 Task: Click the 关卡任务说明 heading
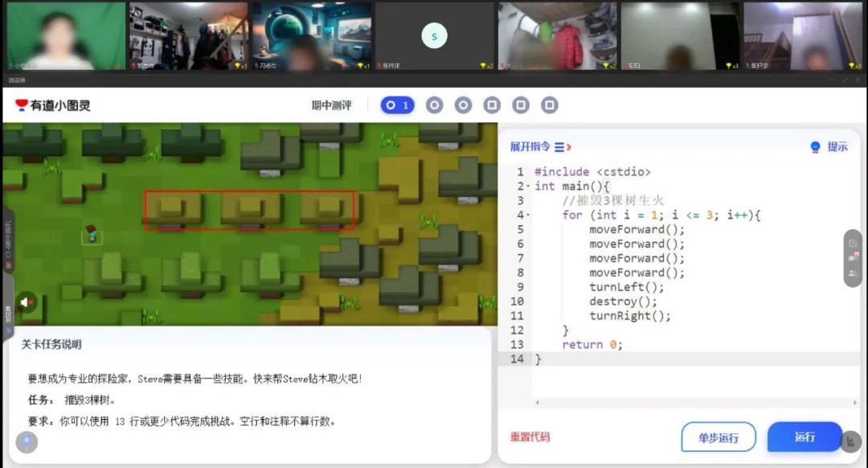coord(51,344)
